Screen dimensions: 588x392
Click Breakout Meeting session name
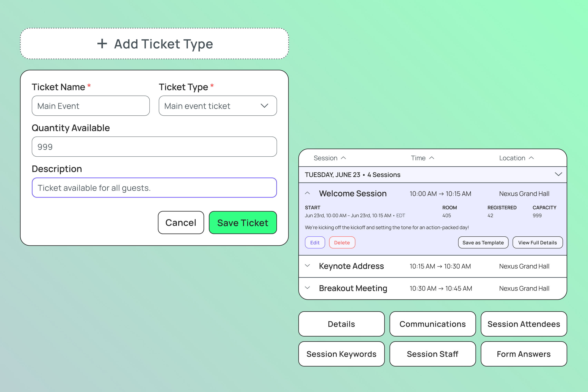353,288
